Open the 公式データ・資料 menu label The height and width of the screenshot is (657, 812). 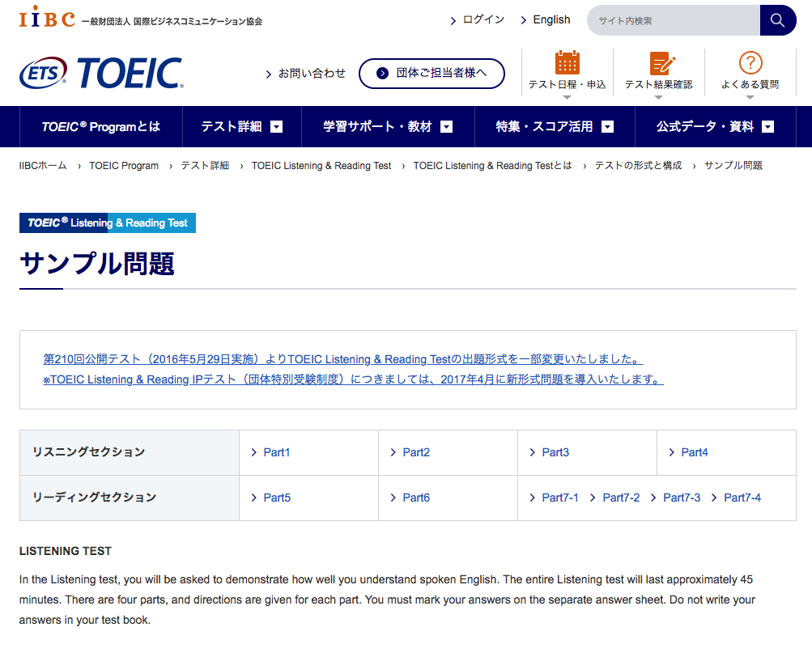[705, 127]
